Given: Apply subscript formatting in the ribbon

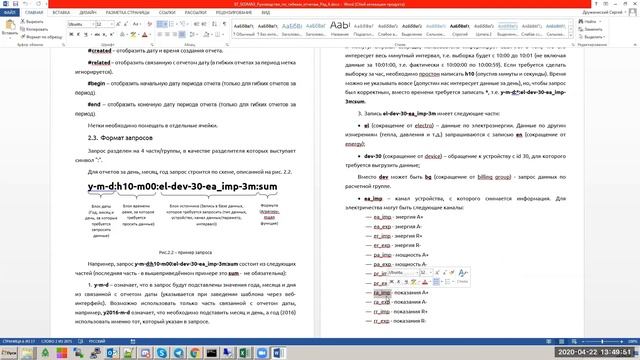Looking at the screenshot, I should 104,35.
